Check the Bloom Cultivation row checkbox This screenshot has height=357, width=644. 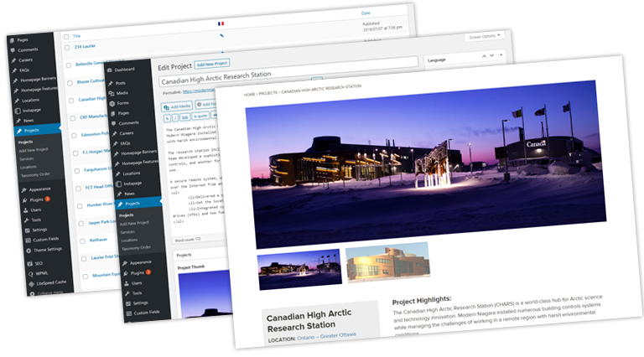pyautogui.click(x=70, y=83)
